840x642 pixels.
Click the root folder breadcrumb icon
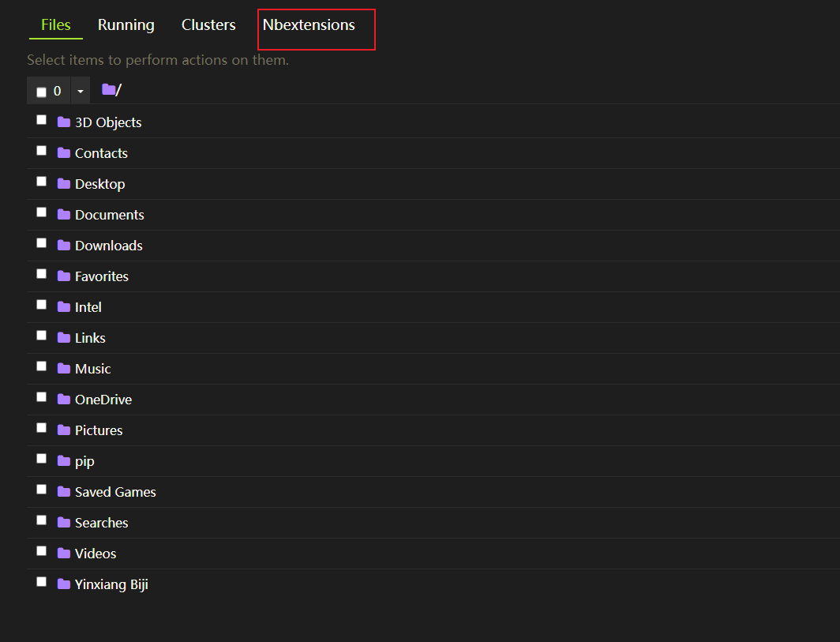(109, 90)
